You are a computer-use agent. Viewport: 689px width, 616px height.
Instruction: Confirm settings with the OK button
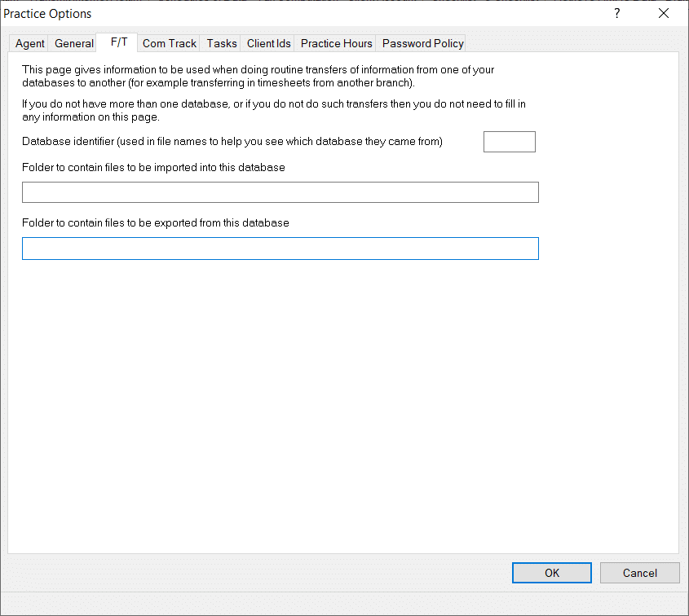551,573
